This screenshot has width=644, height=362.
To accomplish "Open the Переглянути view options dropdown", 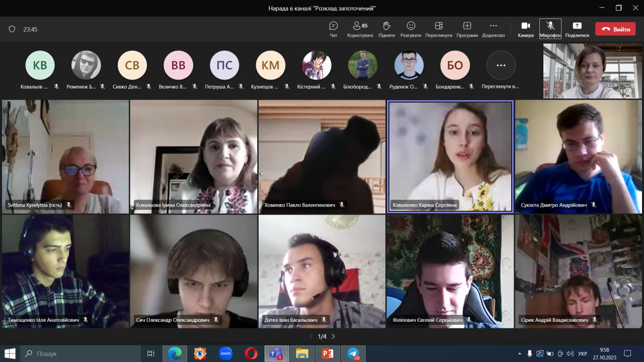I will [438, 29].
